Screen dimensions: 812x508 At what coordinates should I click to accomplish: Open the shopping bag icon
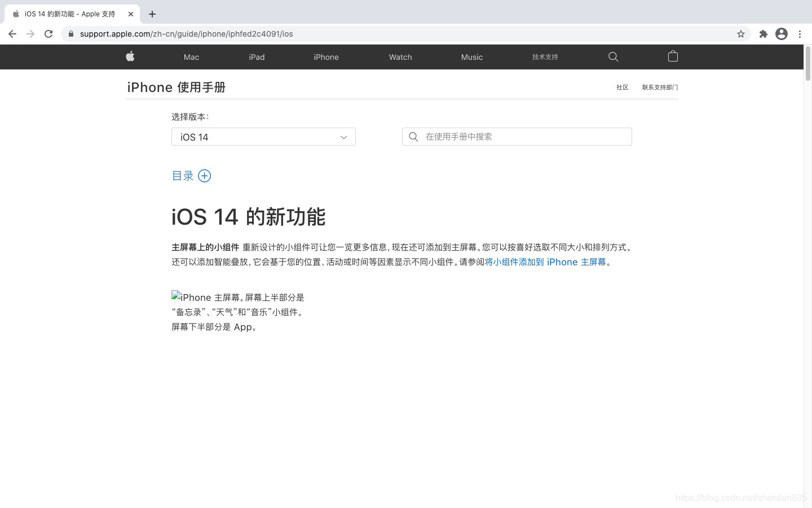(673, 56)
